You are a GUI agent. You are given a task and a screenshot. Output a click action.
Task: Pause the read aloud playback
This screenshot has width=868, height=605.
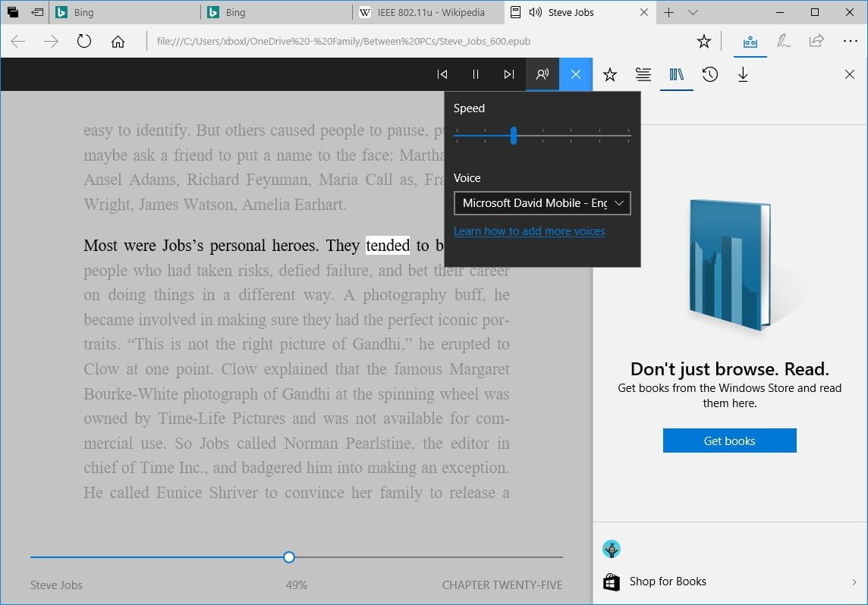(x=476, y=74)
